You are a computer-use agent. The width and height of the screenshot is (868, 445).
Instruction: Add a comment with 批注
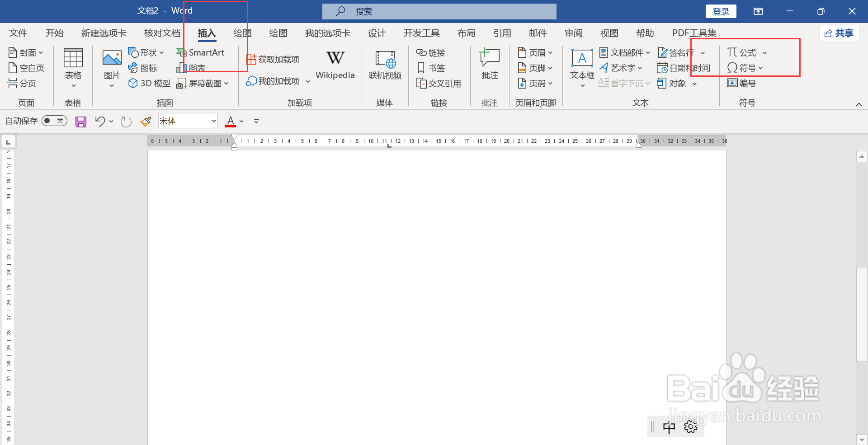490,65
